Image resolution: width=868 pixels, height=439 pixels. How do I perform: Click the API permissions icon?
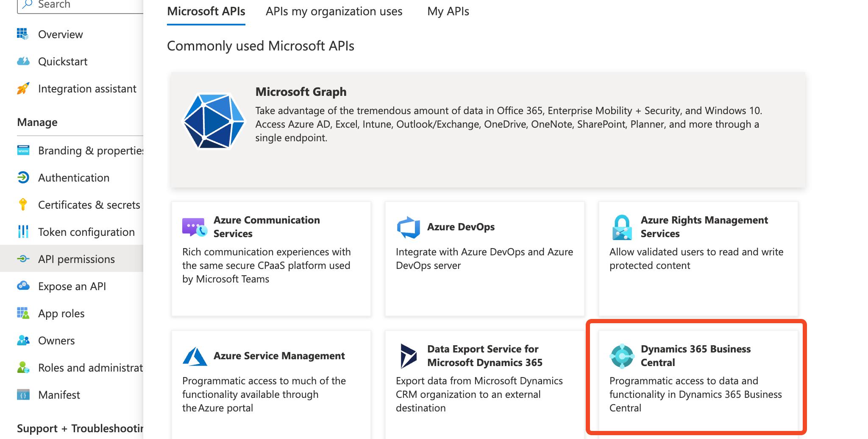23,259
